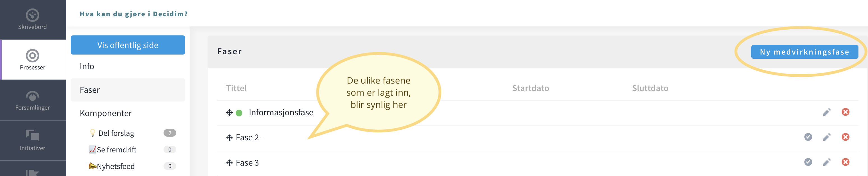Edit Fase 2 using its pencil icon
868x176 pixels.
(x=827, y=137)
